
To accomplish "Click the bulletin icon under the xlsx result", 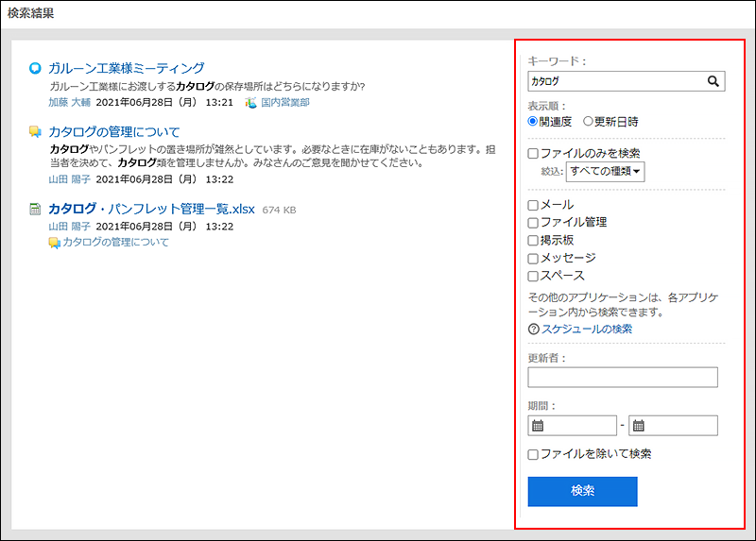I will [x=55, y=243].
